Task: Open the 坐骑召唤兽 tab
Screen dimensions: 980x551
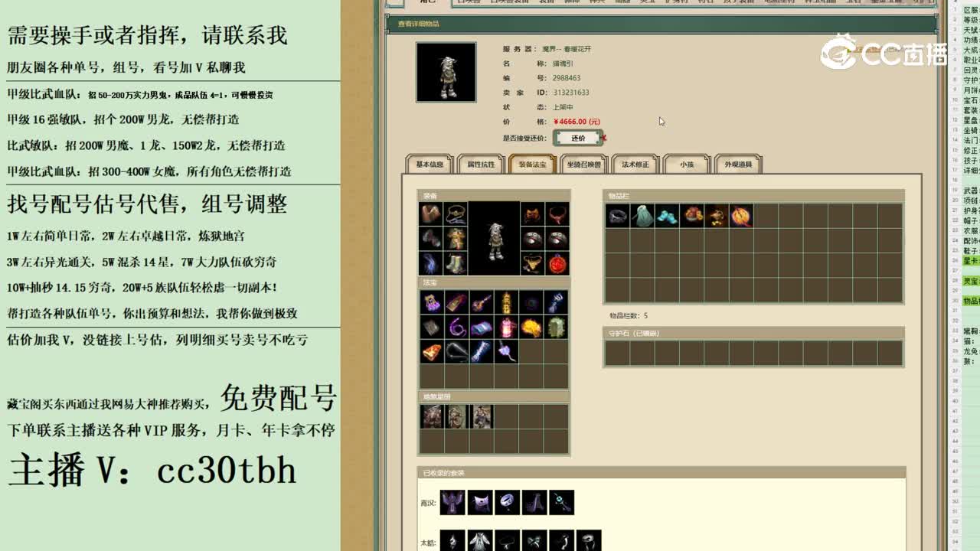Action: [583, 165]
